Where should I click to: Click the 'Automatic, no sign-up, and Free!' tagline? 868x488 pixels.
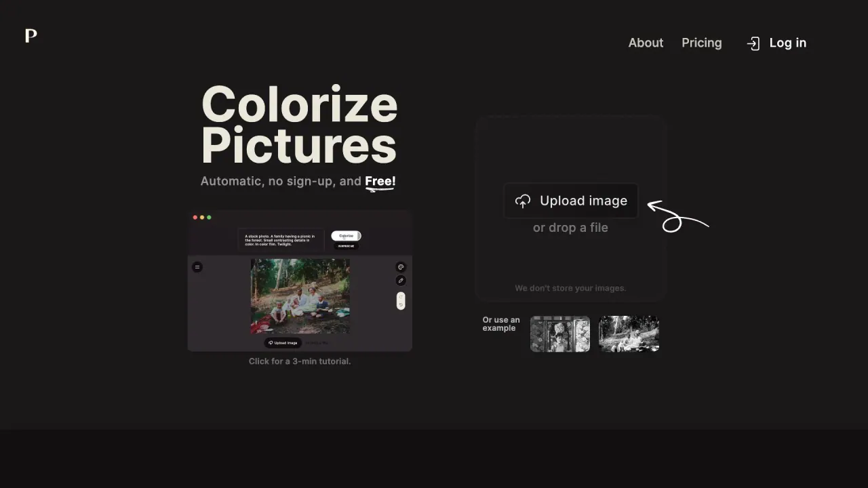click(x=298, y=182)
